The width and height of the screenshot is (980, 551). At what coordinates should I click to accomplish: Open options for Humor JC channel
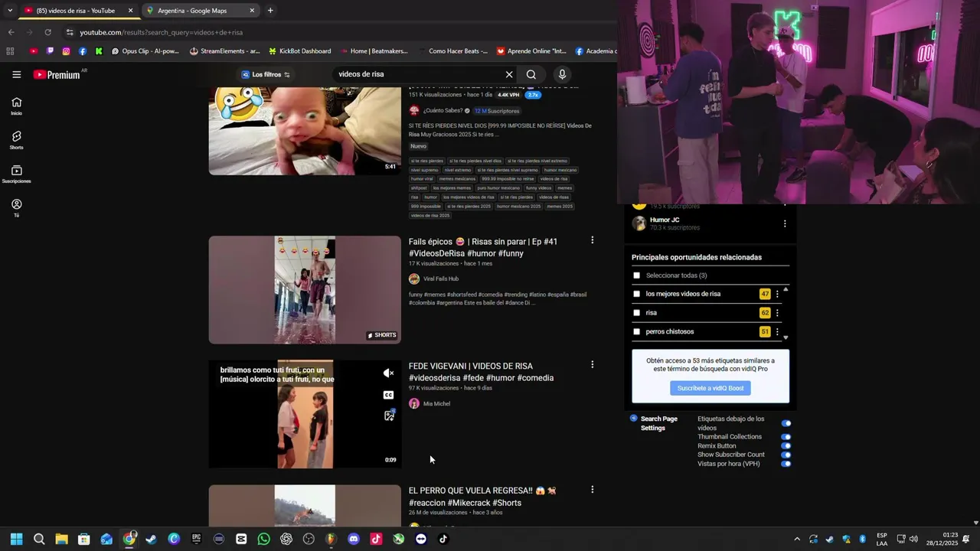pos(785,223)
